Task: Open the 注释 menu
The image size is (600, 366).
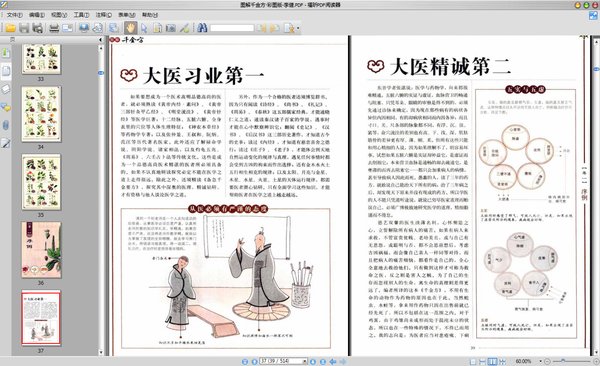Action: coord(104,15)
